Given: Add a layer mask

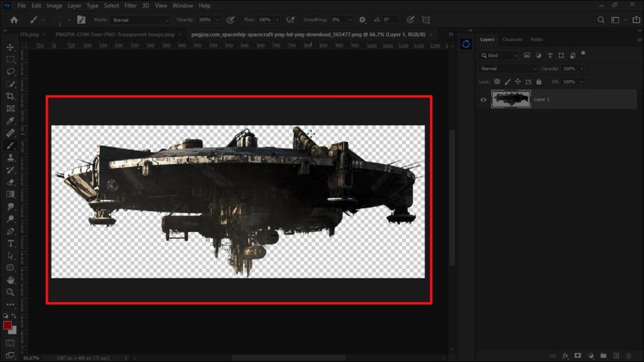Looking at the screenshot, I should click(x=578, y=356).
